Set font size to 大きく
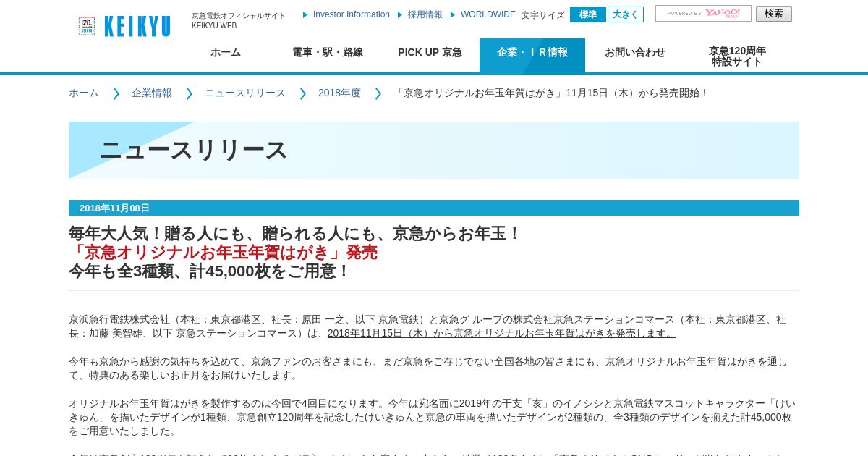 pyautogui.click(x=626, y=14)
